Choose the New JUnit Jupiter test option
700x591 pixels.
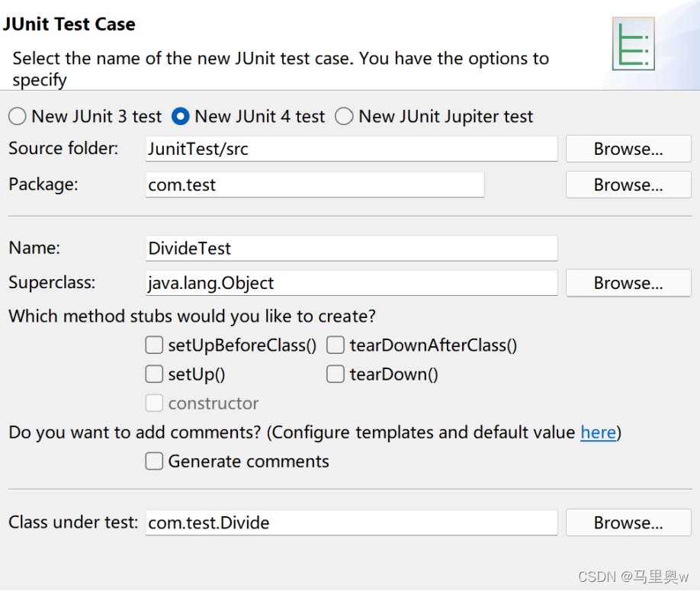(344, 117)
